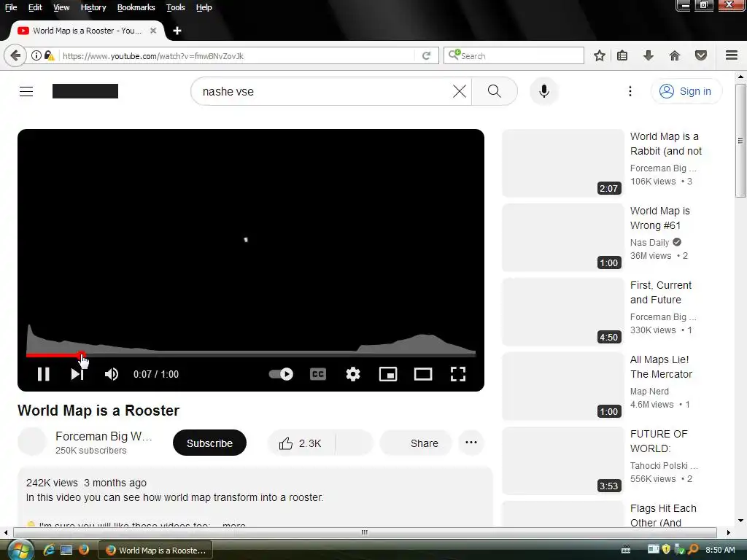Open the History menu
747x560 pixels.
click(x=93, y=7)
